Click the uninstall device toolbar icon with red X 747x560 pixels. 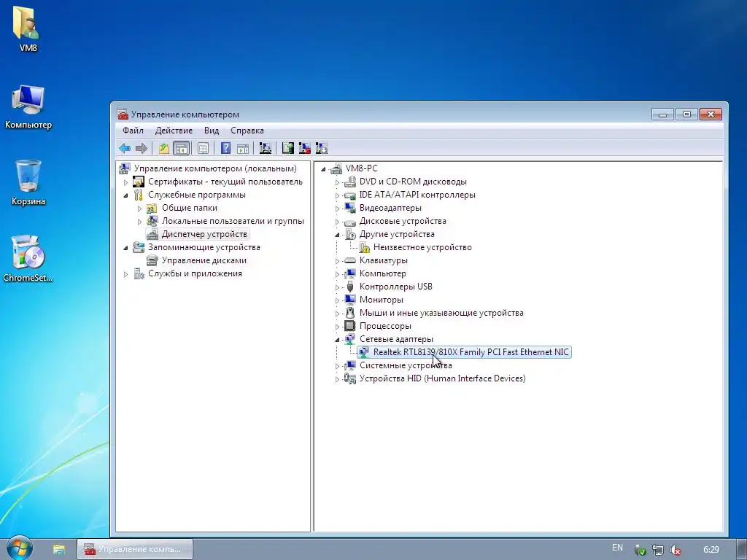pyautogui.click(x=305, y=148)
